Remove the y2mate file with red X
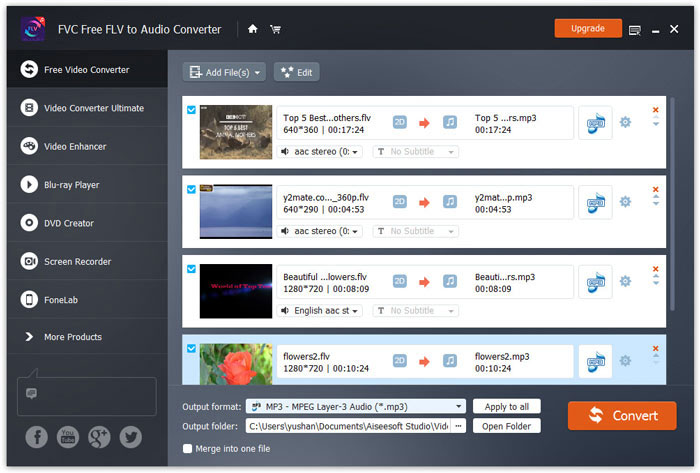Screen dimensions: 700x473 point(655,189)
